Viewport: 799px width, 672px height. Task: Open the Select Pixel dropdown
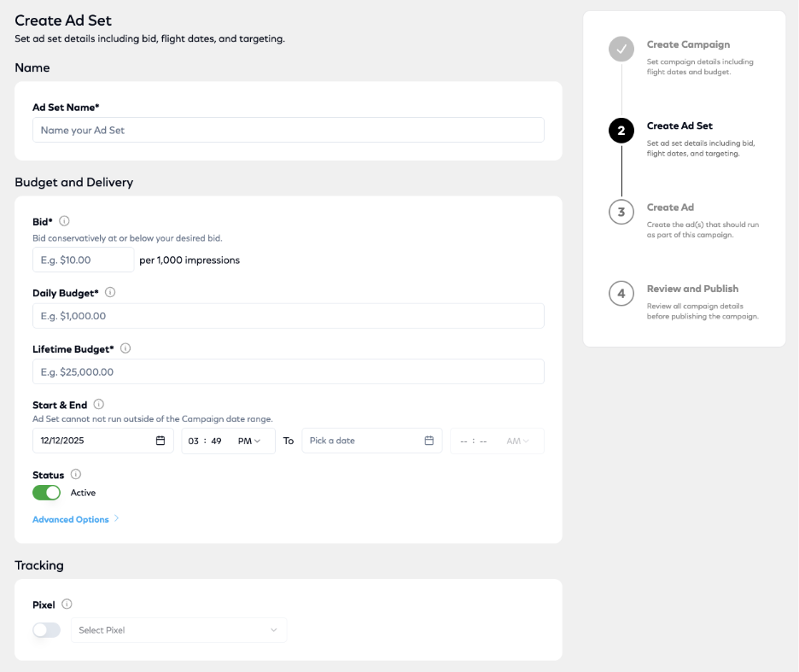(x=178, y=630)
